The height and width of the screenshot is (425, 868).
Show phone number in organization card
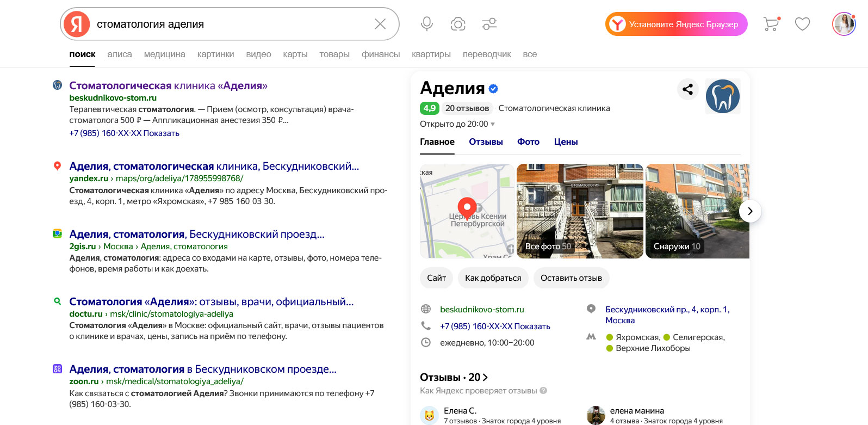click(495, 327)
